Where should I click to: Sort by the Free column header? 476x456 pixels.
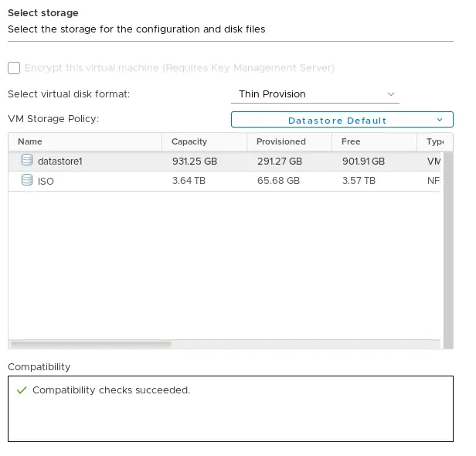[352, 141]
